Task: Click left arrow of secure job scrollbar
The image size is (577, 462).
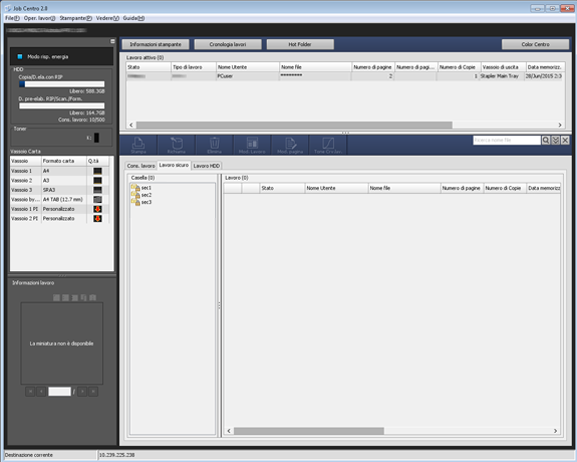Action: pyautogui.click(x=229, y=431)
